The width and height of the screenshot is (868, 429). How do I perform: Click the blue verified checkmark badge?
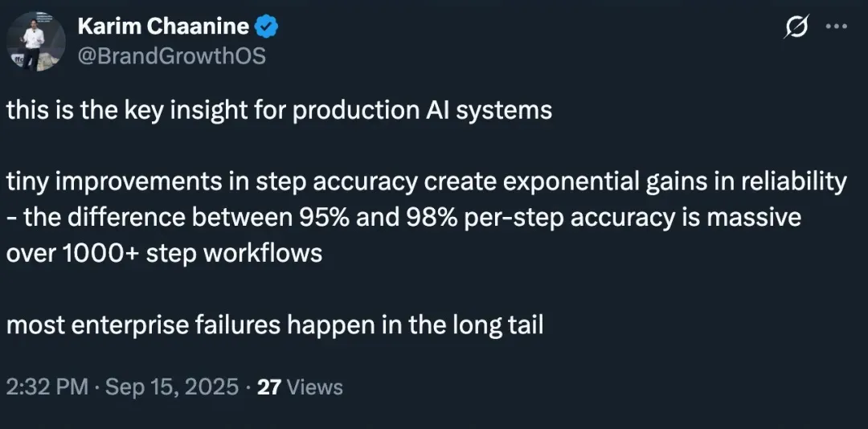click(x=267, y=27)
